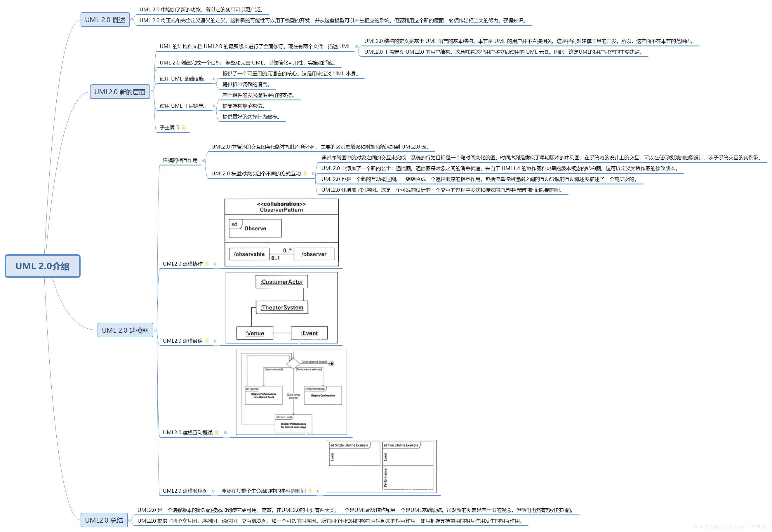
Task: Collapse toggle right after UML2.0 建模时序图
Action: pyautogui.click(x=213, y=491)
